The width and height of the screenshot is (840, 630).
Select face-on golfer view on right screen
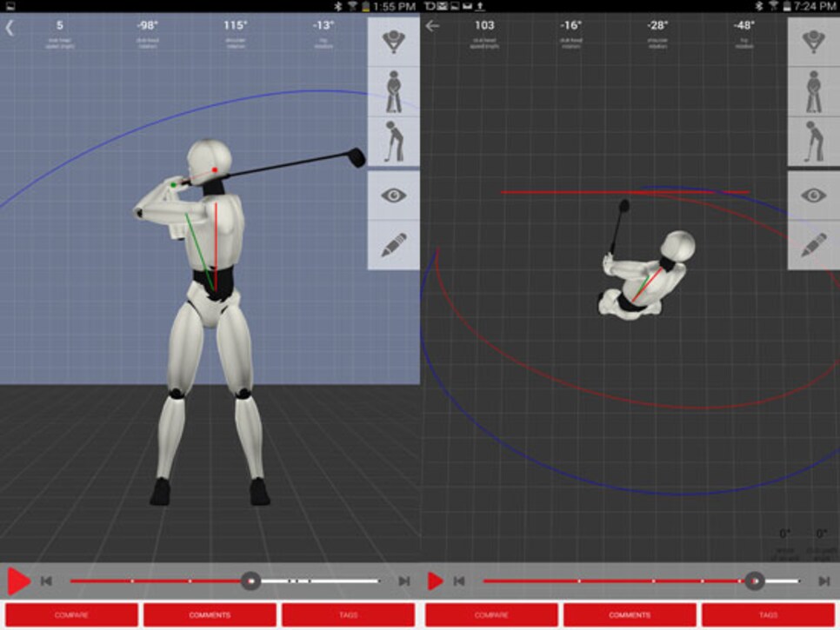(813, 91)
